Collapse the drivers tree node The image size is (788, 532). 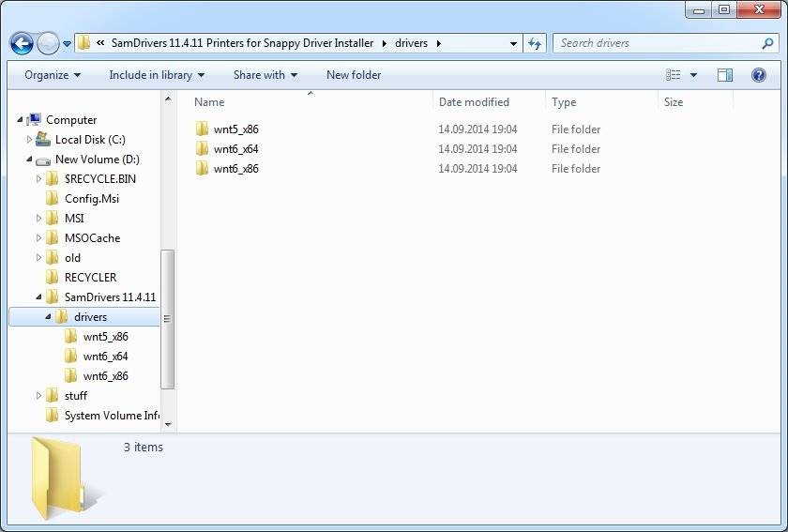(48, 317)
